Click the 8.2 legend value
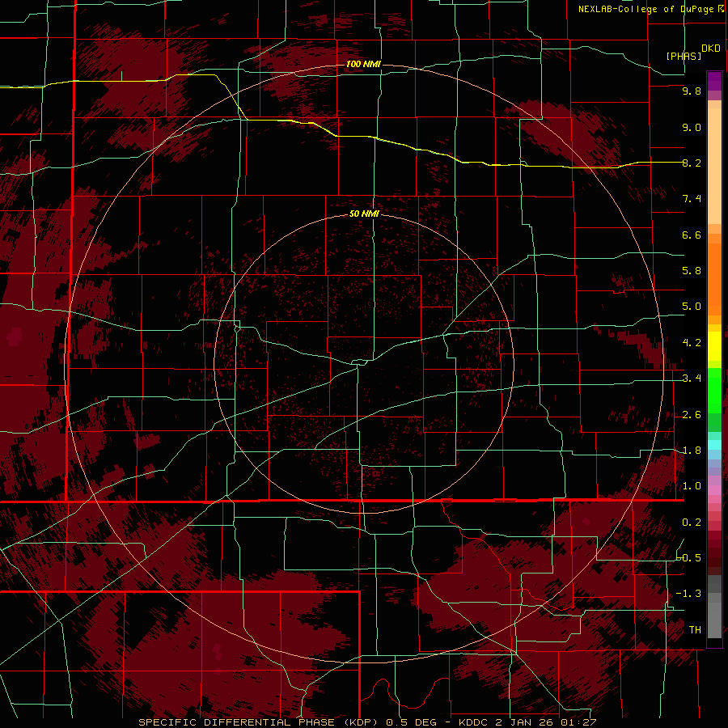Screen dimensions: 728x728 pos(692,163)
